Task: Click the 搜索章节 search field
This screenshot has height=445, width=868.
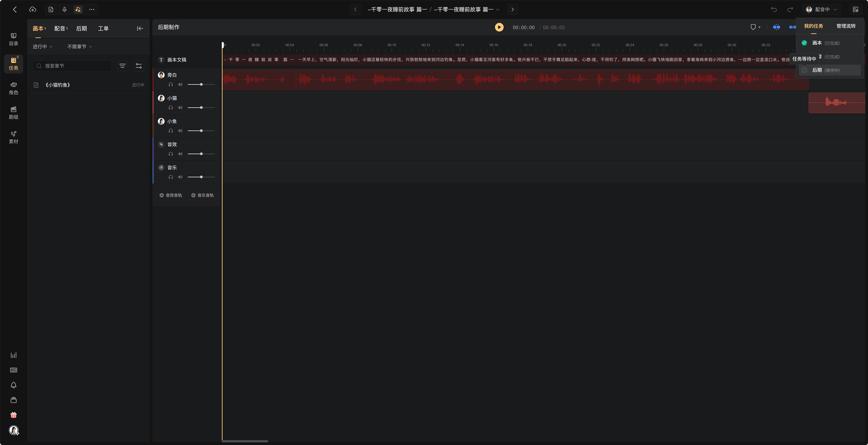Action: point(72,66)
